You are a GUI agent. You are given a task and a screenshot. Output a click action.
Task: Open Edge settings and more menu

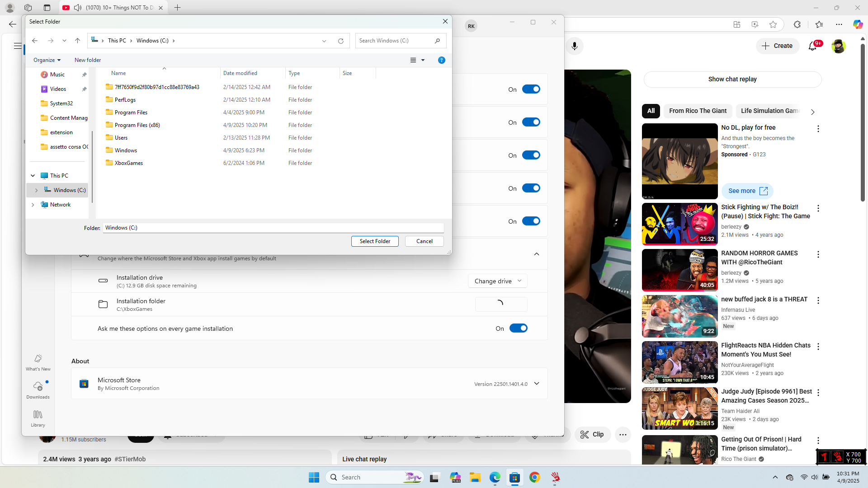pos(839,24)
